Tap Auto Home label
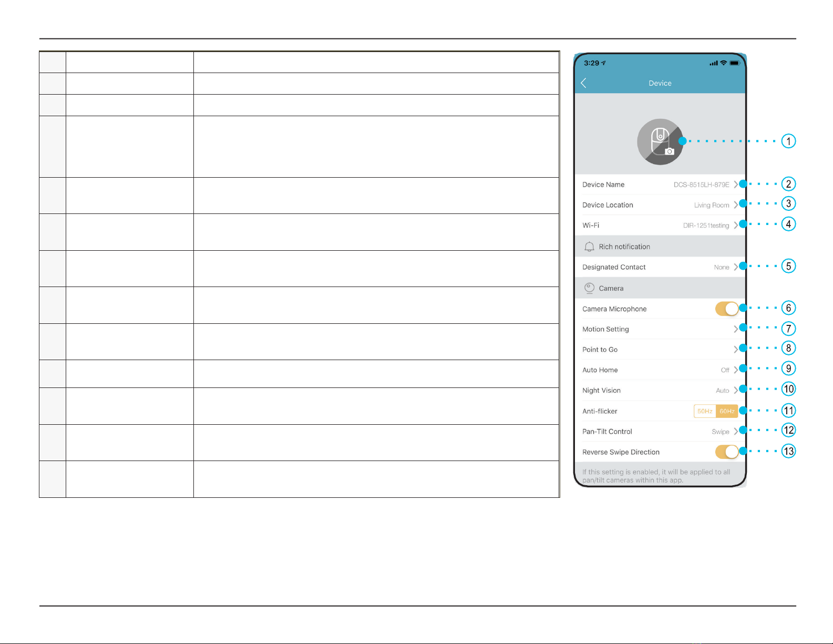 pyautogui.click(x=600, y=370)
